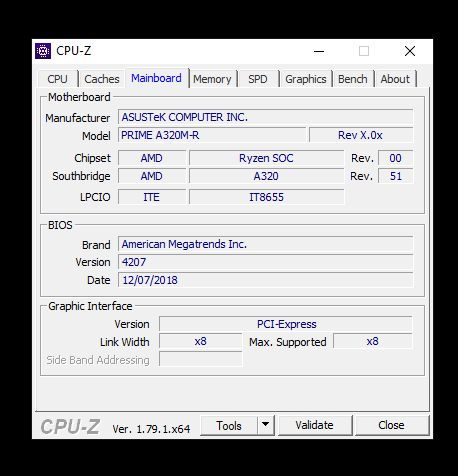458x476 pixels.
Task: Expand the Tools dropdown arrow
Action: [265, 425]
